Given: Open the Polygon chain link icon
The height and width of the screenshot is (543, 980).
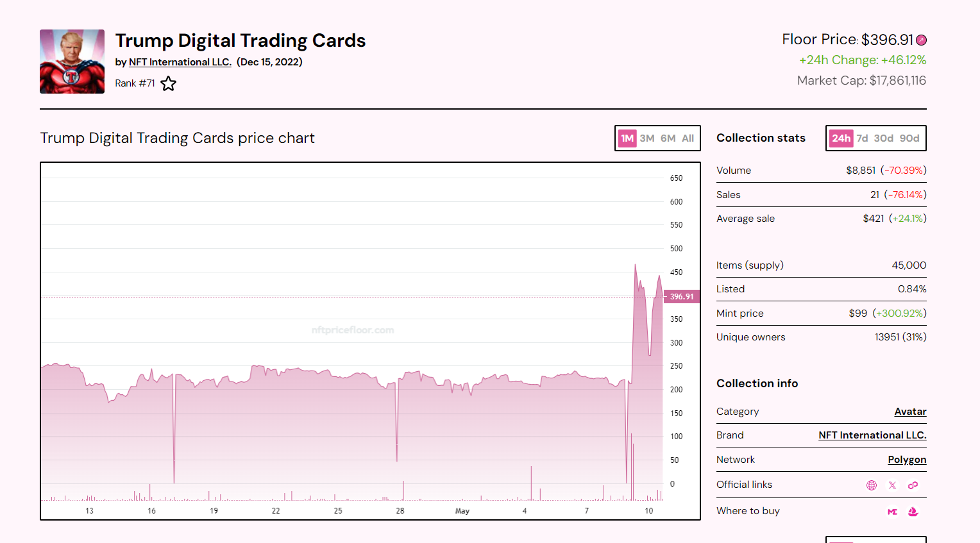Looking at the screenshot, I should (x=913, y=485).
